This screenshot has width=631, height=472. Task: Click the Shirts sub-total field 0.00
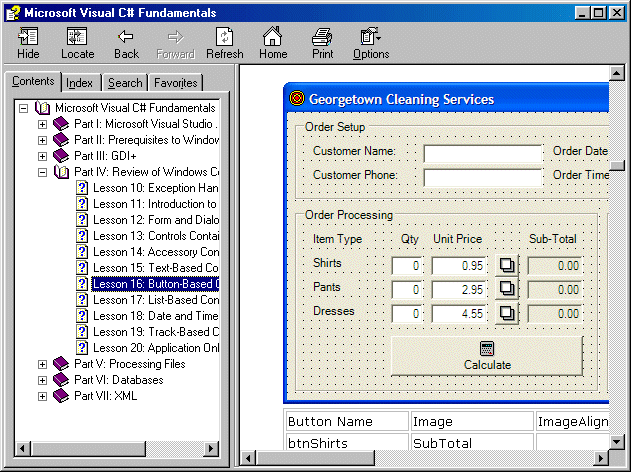(x=555, y=266)
